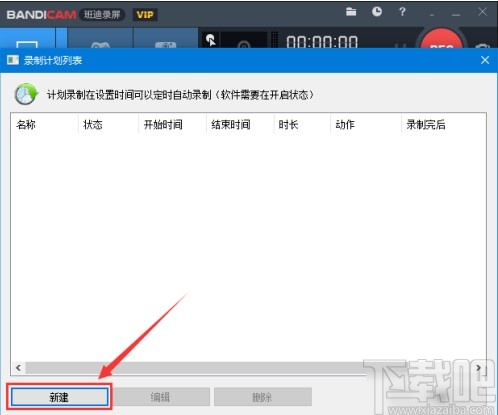Click the left arrow of horizontal scrollbar
This screenshot has width=498, height=415.
tap(18, 368)
